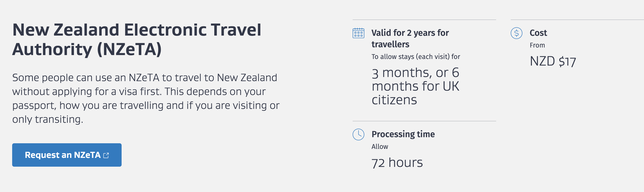Click the divider line above the validity section

pos(424,20)
